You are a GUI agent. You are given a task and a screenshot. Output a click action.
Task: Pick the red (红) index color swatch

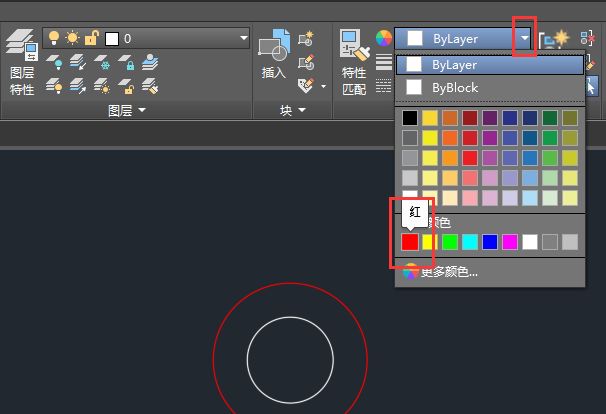pos(410,242)
